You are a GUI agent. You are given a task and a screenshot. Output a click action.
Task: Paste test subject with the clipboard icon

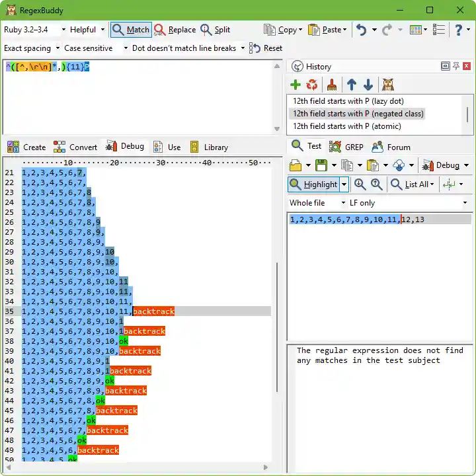[372, 165]
